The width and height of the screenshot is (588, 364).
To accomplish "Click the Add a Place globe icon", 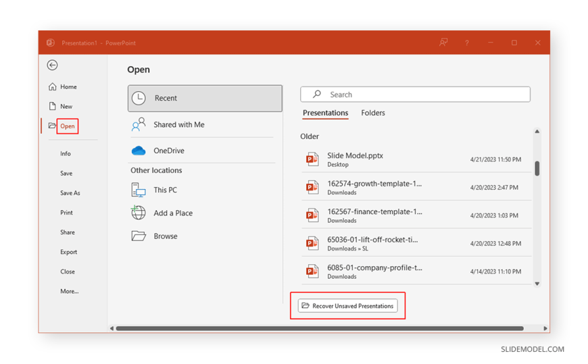I will click(139, 213).
